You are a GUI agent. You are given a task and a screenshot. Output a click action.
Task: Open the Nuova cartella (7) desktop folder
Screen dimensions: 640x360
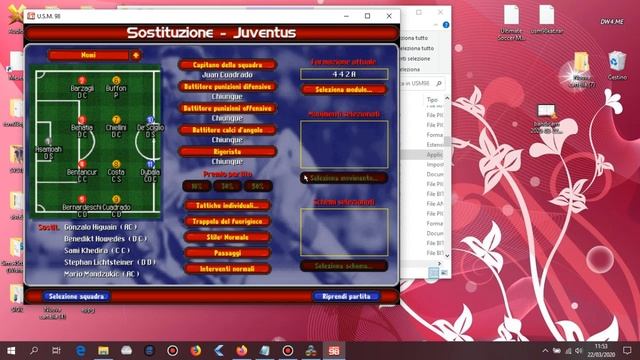pyautogui.click(x=581, y=70)
